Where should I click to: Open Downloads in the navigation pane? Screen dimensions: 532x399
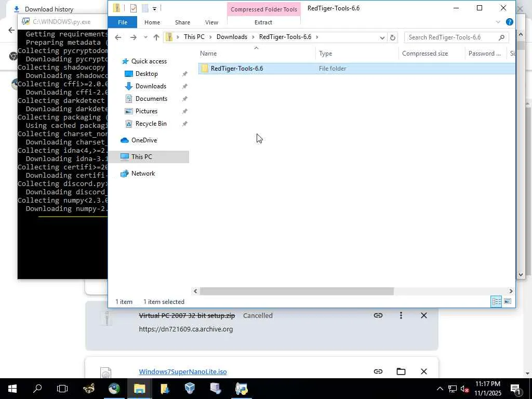pos(151,86)
